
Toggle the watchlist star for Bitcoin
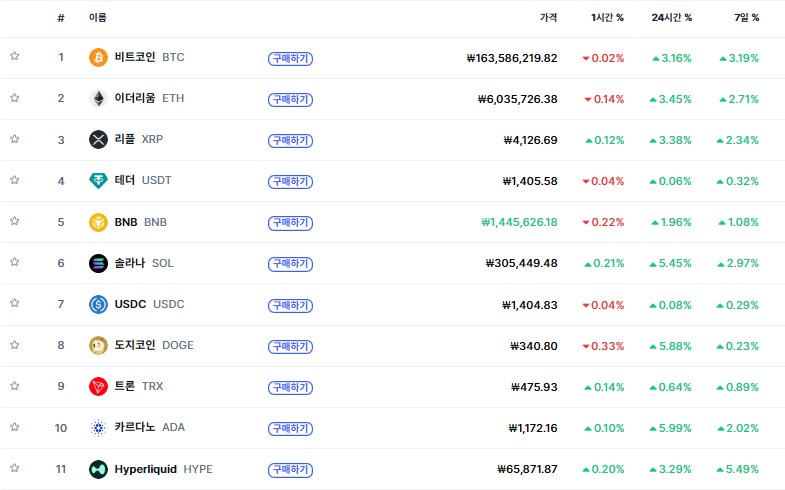coord(15,57)
